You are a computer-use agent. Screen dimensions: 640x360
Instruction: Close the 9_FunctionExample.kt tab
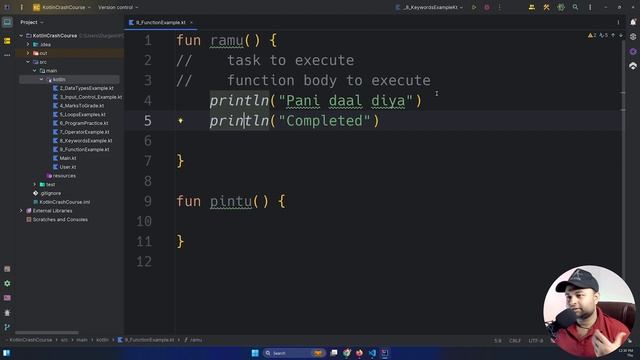[191, 22]
